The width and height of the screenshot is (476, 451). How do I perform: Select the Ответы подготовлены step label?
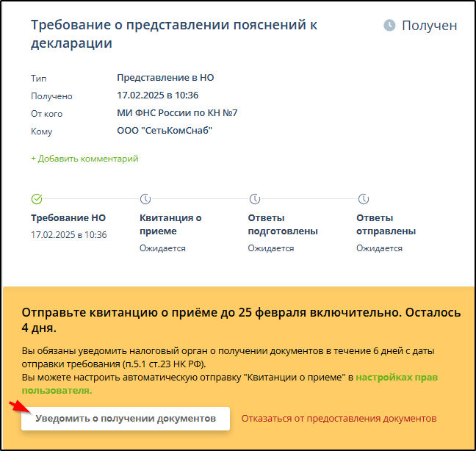282,224
